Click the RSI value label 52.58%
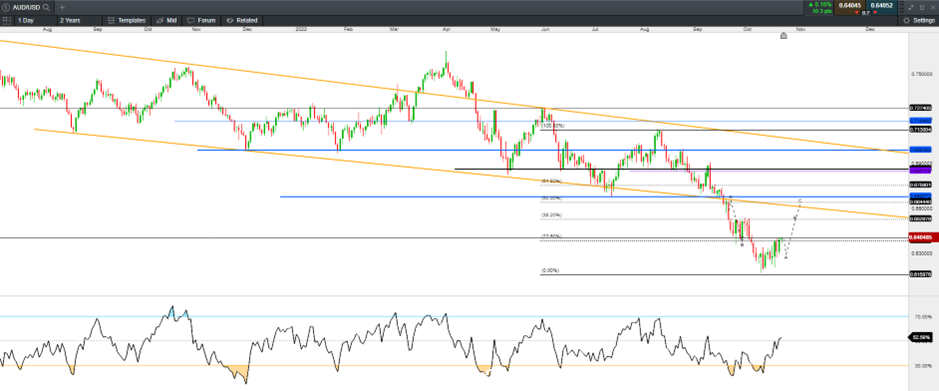 (921, 338)
